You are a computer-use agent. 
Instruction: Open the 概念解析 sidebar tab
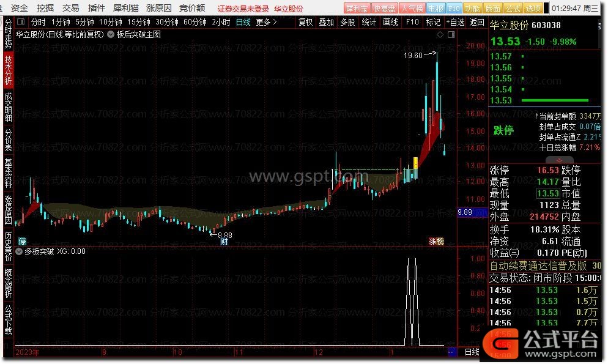tap(8, 283)
